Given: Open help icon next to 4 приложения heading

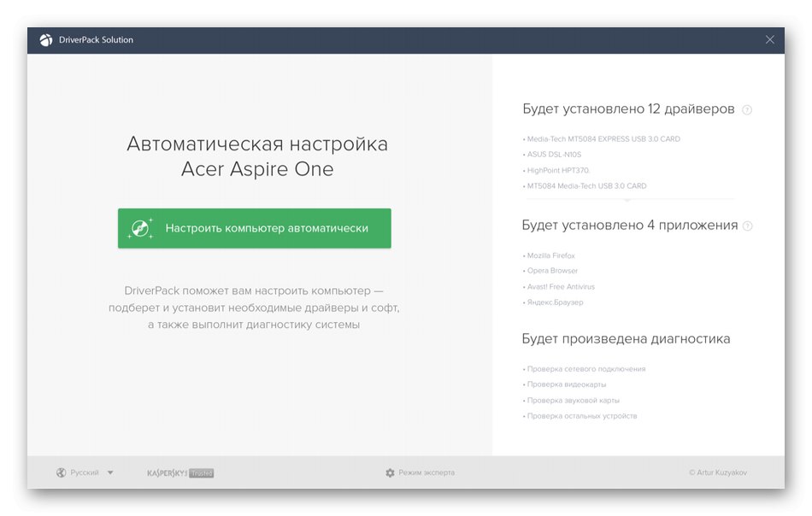Looking at the screenshot, I should tap(747, 226).
